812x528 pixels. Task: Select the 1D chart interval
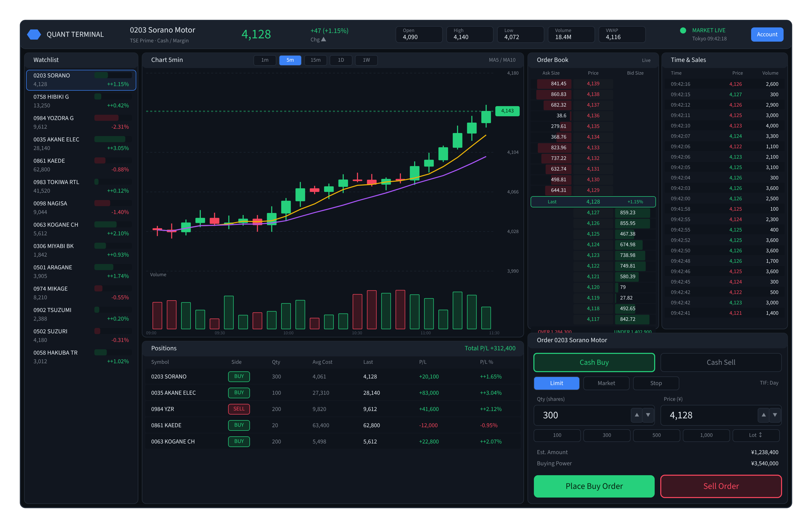click(x=341, y=60)
